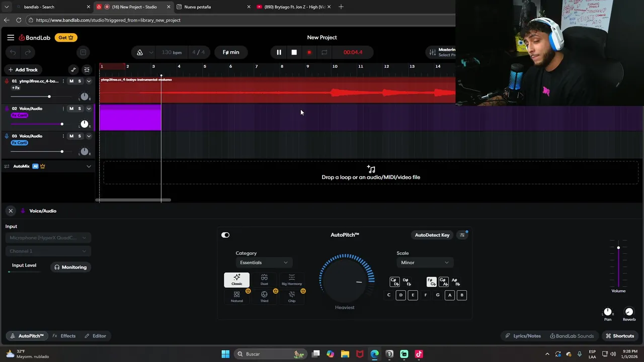Toggle the D note key
Image resolution: width=644 pixels, height=362 pixels.
pos(400,295)
